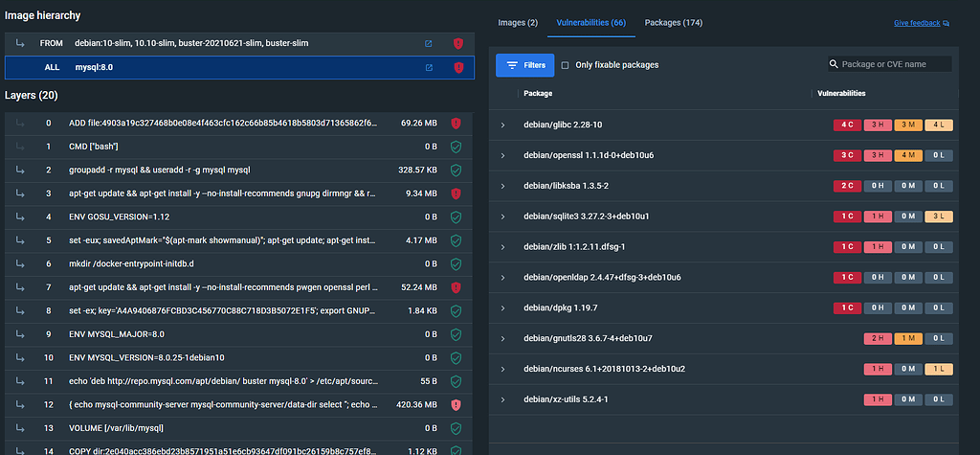Expand debian/glibc 2.28-10 row
The width and height of the screenshot is (980, 455).
502,125
